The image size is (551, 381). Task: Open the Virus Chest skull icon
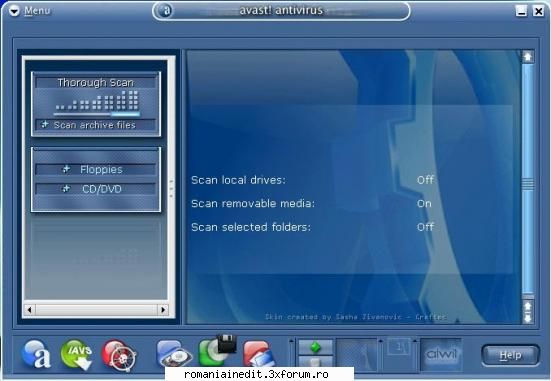tap(119, 355)
